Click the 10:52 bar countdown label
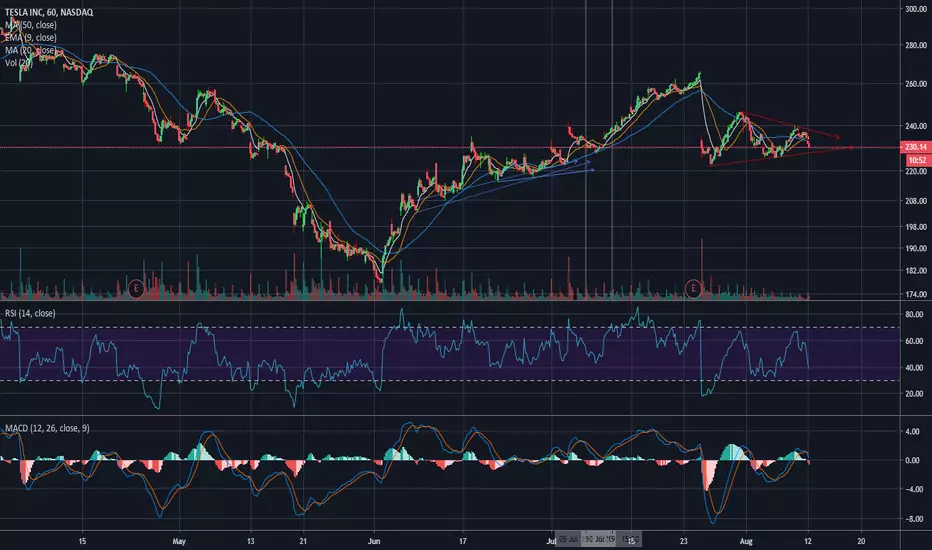This screenshot has width=932, height=550. click(x=916, y=160)
